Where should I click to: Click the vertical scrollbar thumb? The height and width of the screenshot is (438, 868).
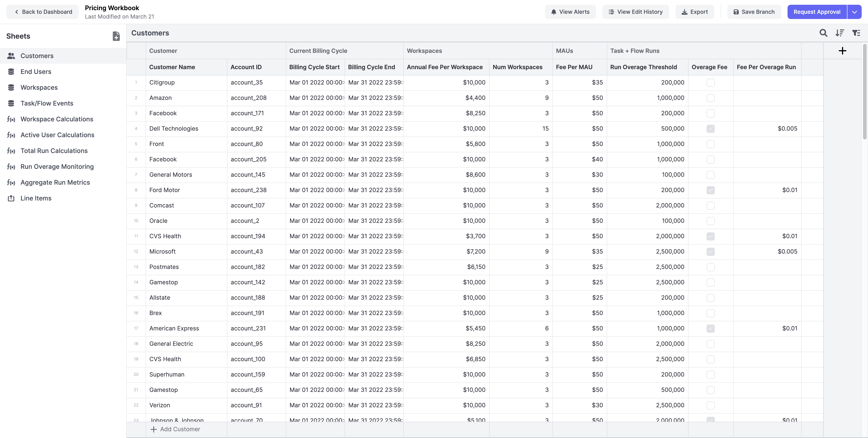865,92
